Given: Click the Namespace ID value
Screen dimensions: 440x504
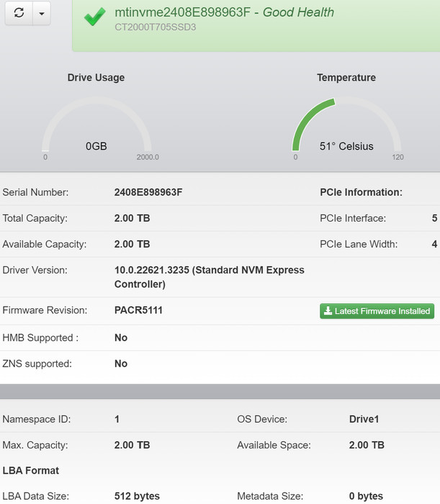Looking at the screenshot, I should click(x=117, y=418).
